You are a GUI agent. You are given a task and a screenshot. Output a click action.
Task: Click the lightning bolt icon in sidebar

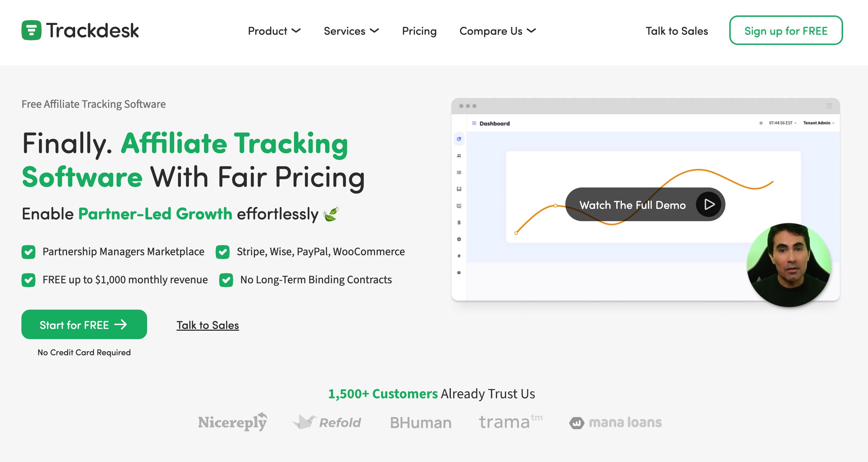[459, 256]
